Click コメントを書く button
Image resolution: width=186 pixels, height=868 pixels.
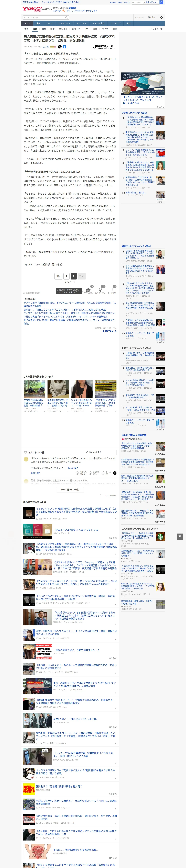93,452
